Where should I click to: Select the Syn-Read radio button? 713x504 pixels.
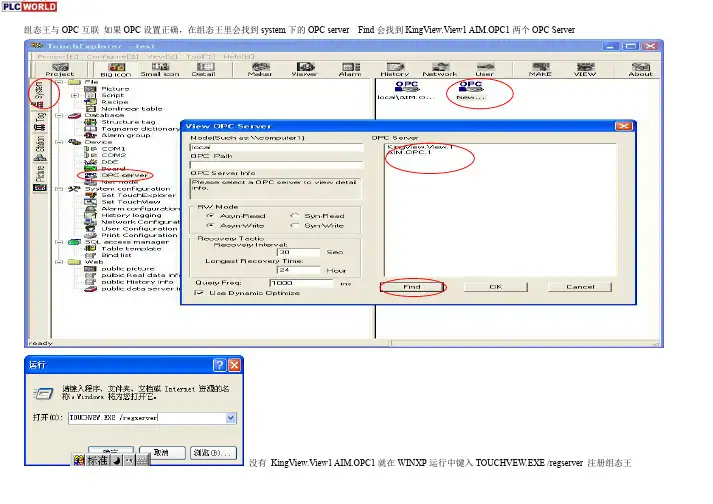point(293,215)
